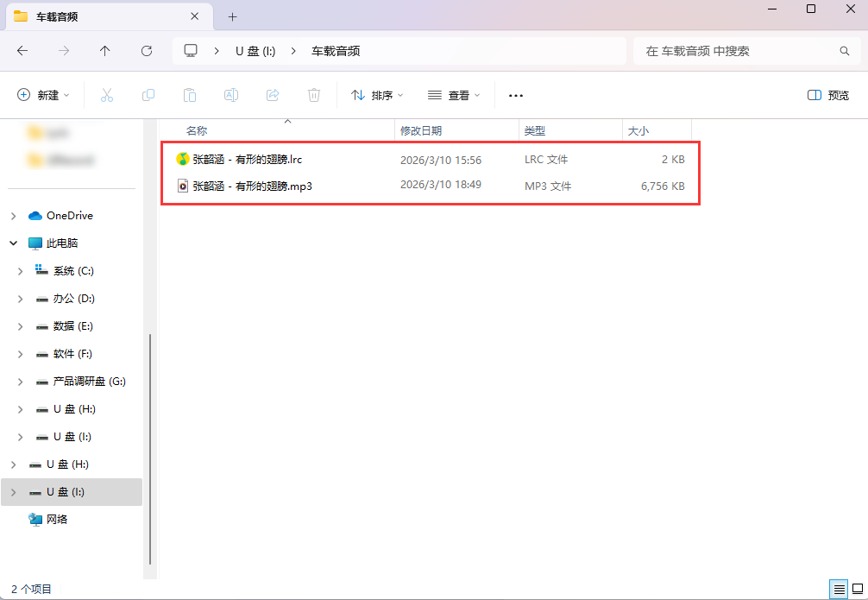This screenshot has height=600, width=868.
Task: Share the selected files
Action: pyautogui.click(x=273, y=95)
